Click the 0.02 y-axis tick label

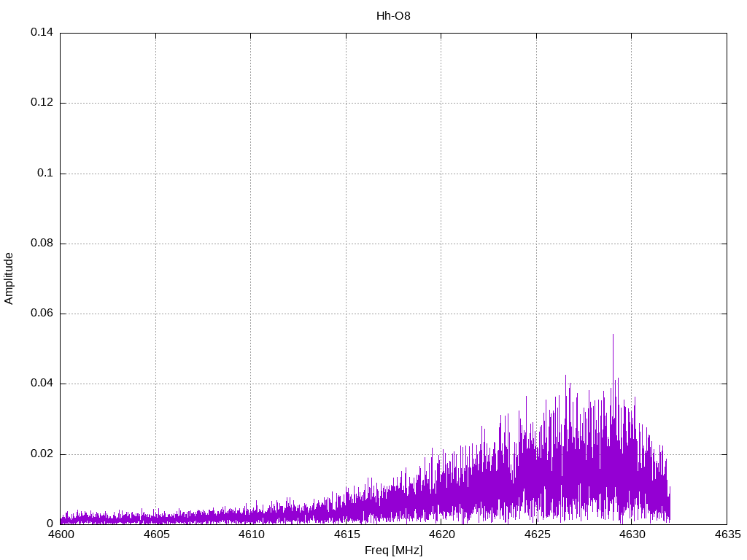pos(42,454)
